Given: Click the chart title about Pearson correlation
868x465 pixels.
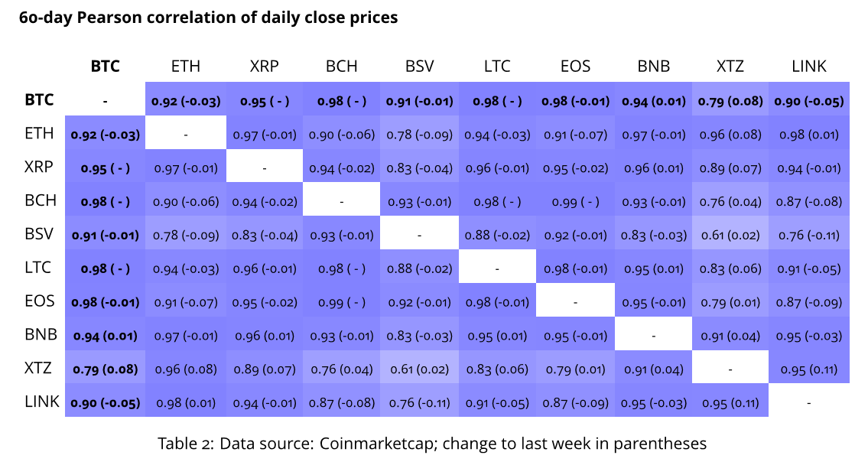Looking at the screenshot, I should tap(208, 17).
